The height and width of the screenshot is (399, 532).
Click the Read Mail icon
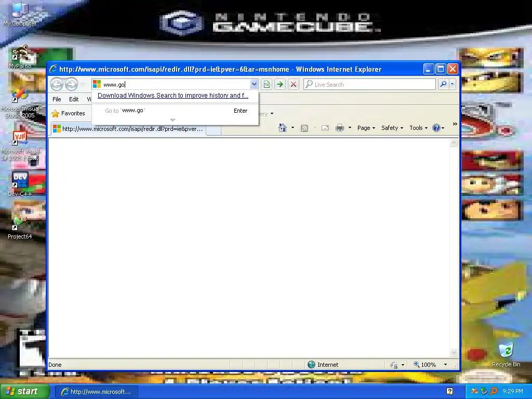tap(325, 128)
